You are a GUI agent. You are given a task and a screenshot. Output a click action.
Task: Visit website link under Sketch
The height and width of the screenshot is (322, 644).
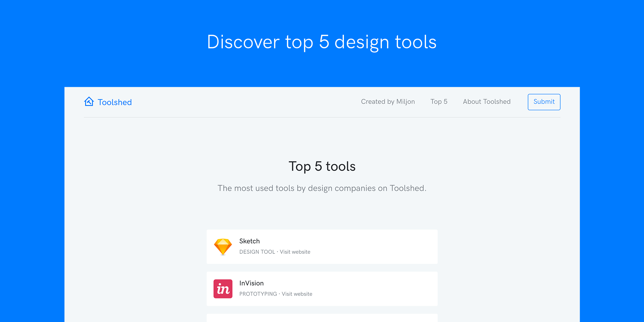(x=295, y=252)
